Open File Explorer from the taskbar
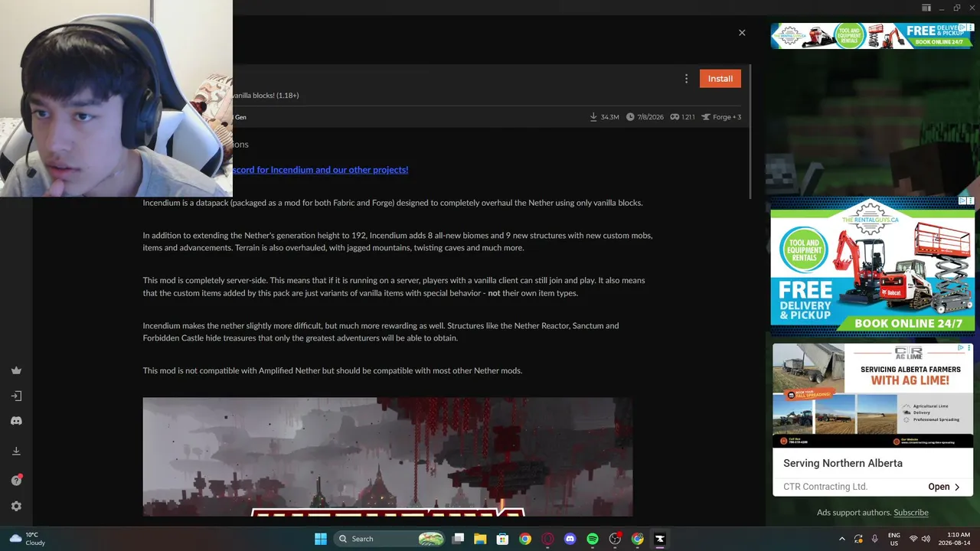Image resolution: width=980 pixels, height=551 pixels. click(x=480, y=539)
